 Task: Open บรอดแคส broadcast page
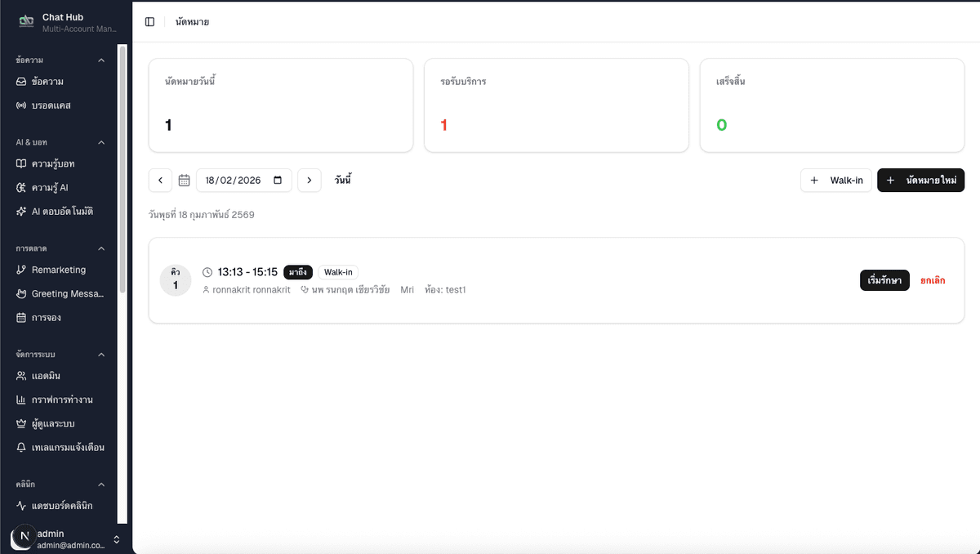click(51, 105)
